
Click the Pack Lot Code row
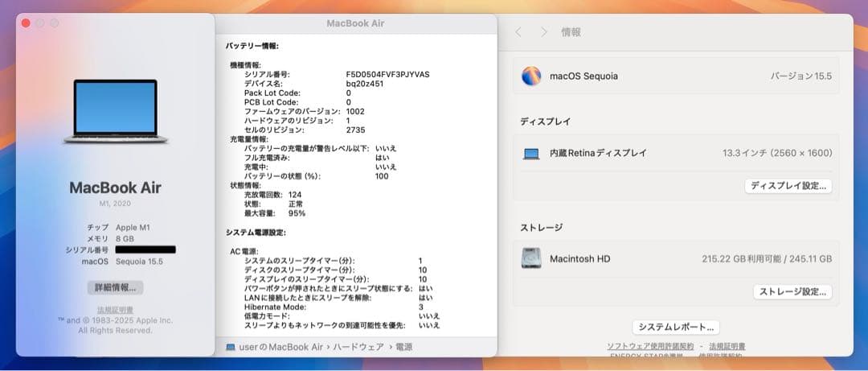tap(298, 93)
